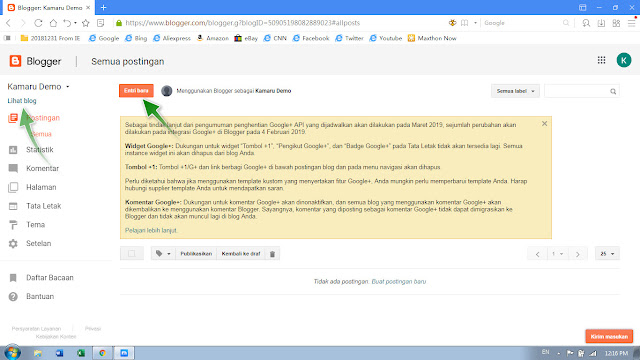Click the Tema paint roller icon
The image size is (640, 360).
click(x=13, y=225)
